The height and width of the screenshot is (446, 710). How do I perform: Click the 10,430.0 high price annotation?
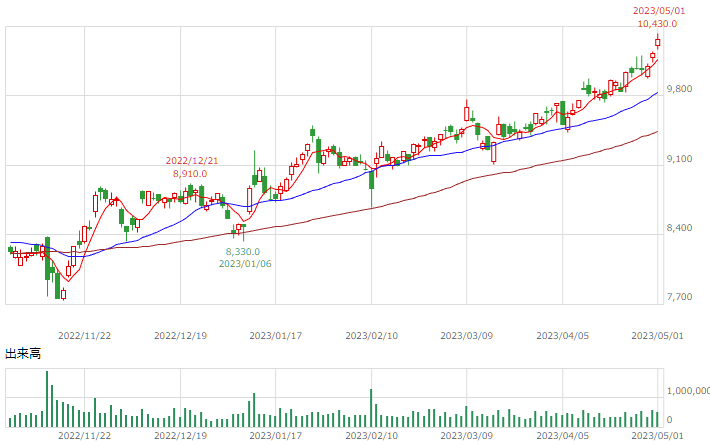click(657, 24)
